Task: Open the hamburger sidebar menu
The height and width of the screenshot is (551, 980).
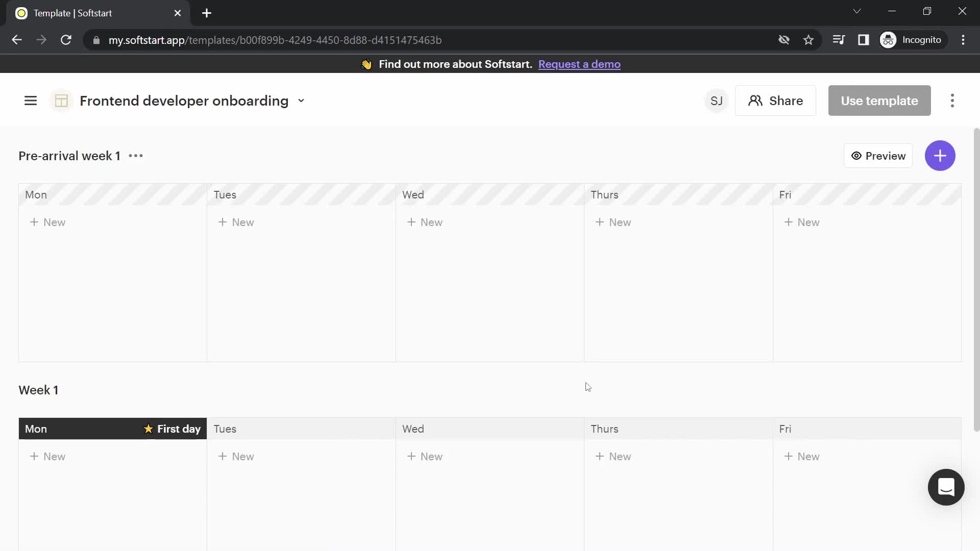Action: (31, 101)
